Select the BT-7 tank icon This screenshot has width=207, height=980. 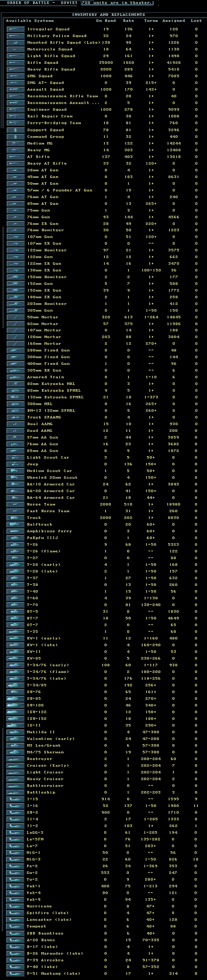tap(16, 618)
